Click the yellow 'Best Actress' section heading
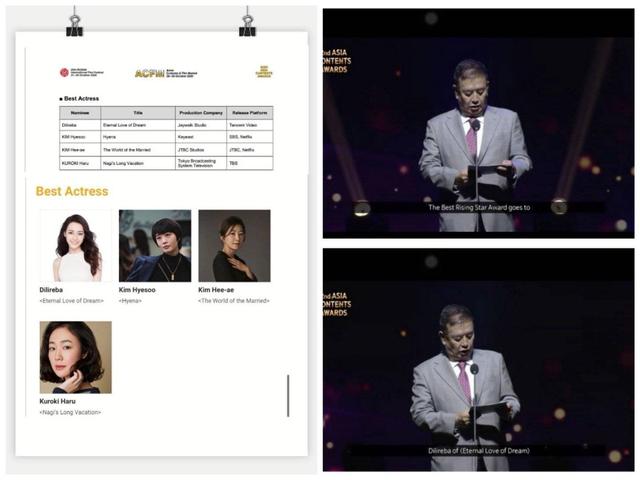Image resolution: width=640 pixels, height=480 pixels. [72, 191]
